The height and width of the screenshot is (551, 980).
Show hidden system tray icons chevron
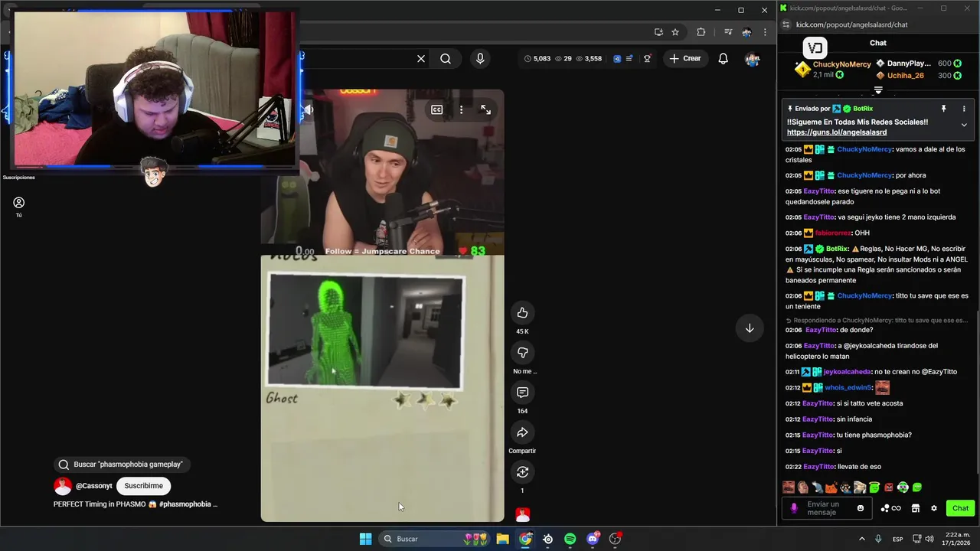coord(861,539)
